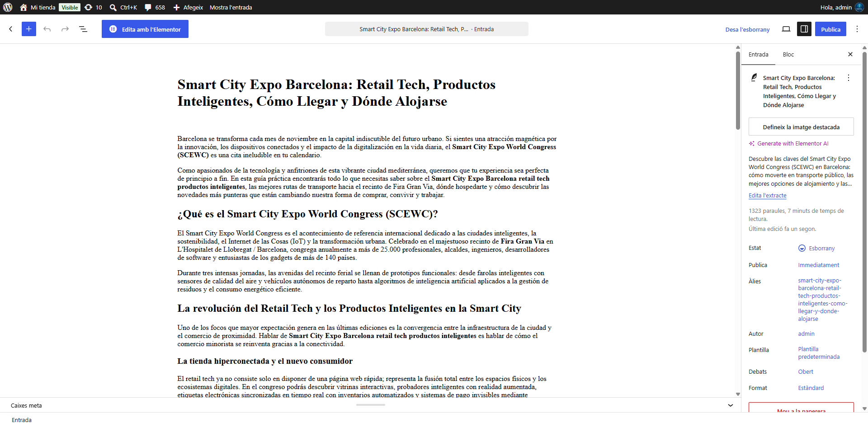This screenshot has width=868, height=427.
Task: Open Ctrl+K search in admin bar
Action: tap(123, 7)
